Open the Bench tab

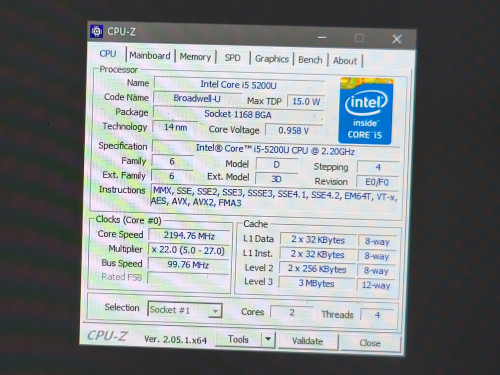[x=310, y=60]
